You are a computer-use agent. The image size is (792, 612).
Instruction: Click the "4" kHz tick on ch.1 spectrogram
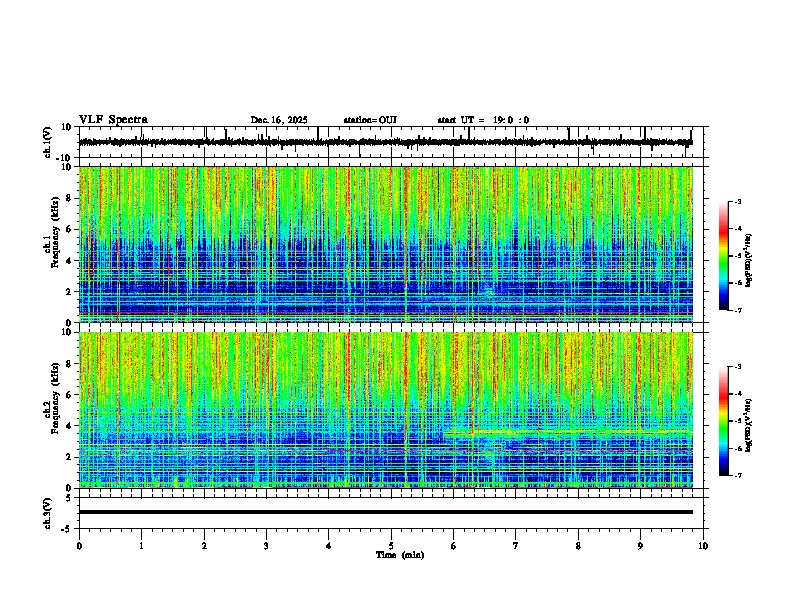(x=69, y=261)
